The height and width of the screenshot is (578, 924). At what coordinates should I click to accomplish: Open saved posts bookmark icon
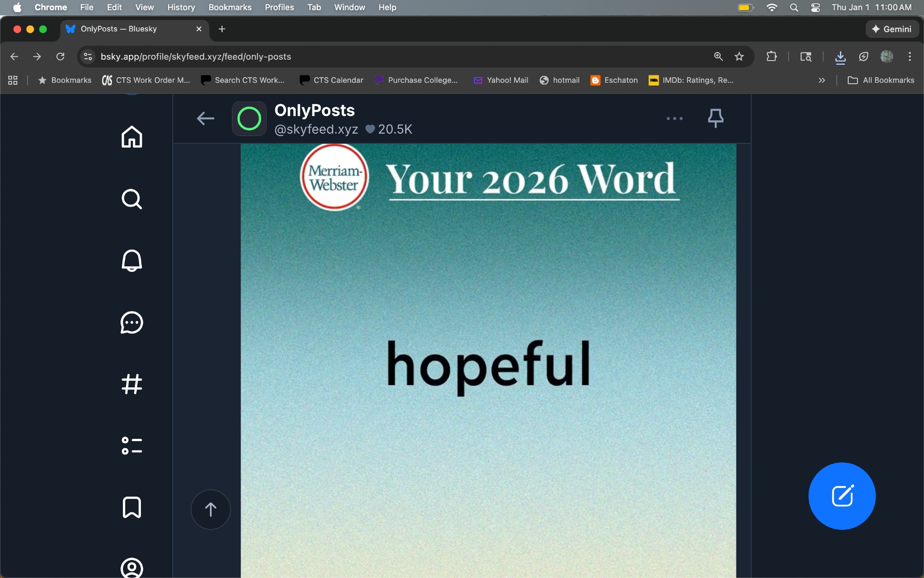132,507
